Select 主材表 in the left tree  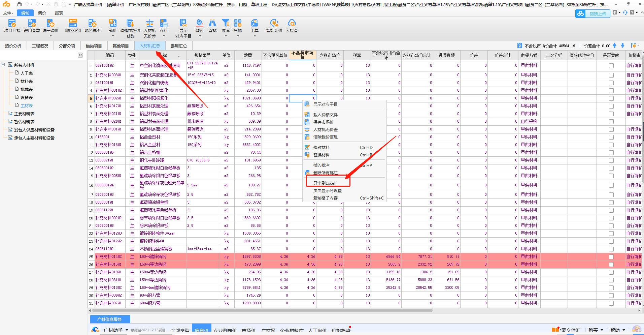click(x=27, y=105)
